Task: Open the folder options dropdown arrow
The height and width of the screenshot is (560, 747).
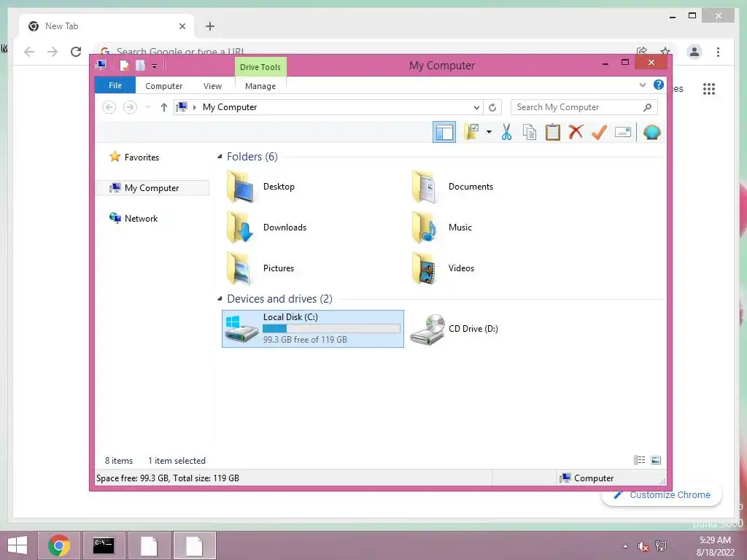Action: 489,132
